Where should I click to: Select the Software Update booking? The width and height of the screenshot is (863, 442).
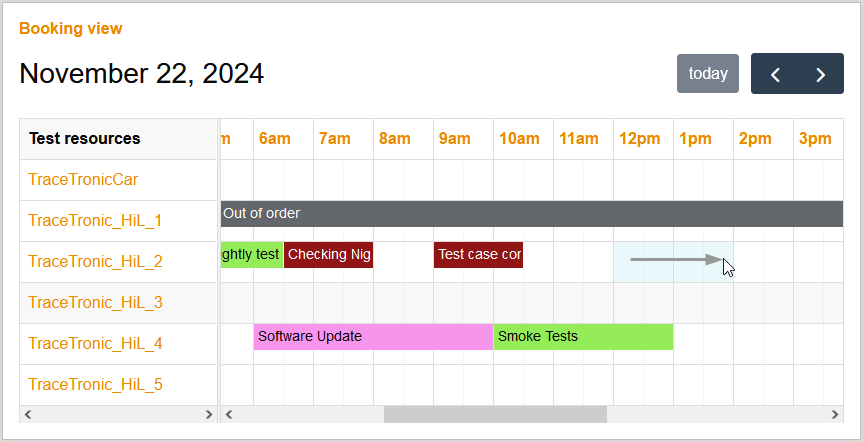click(373, 337)
